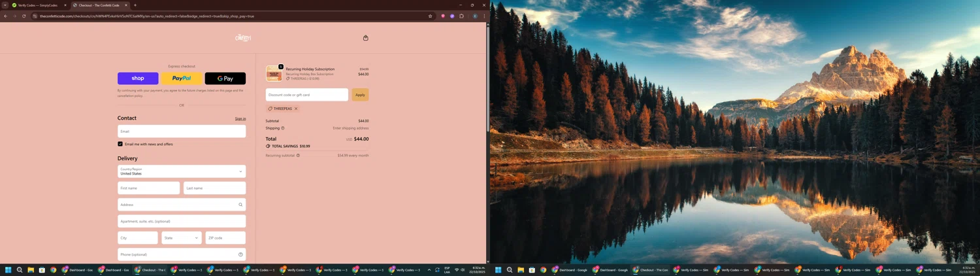This screenshot has width=980, height=276.
Task: Click the Recurring Holiday Subscription title text
Action: pos(310,69)
